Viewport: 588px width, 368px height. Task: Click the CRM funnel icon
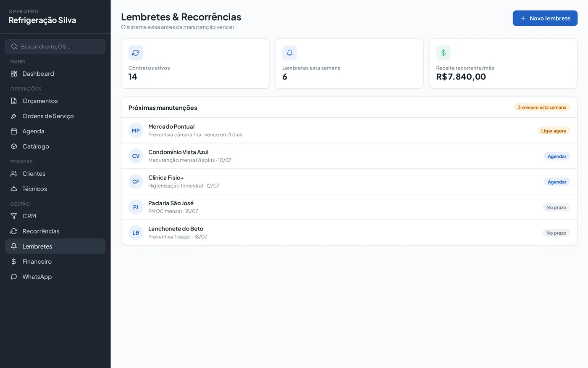click(14, 216)
